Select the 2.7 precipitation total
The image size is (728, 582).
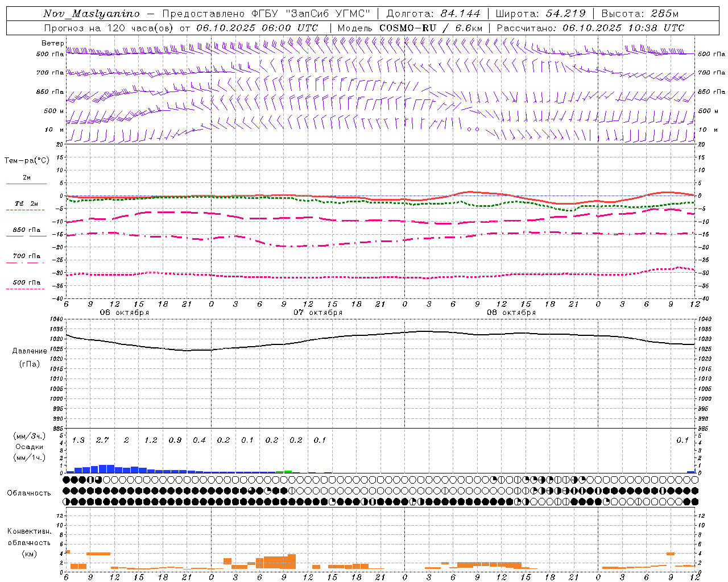[x=102, y=440]
